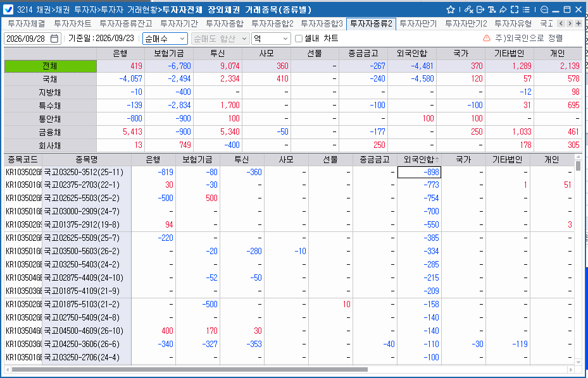Open the list menu icon in title bar
This screenshot has width=588, height=378.
pyautogui.click(x=526, y=9)
